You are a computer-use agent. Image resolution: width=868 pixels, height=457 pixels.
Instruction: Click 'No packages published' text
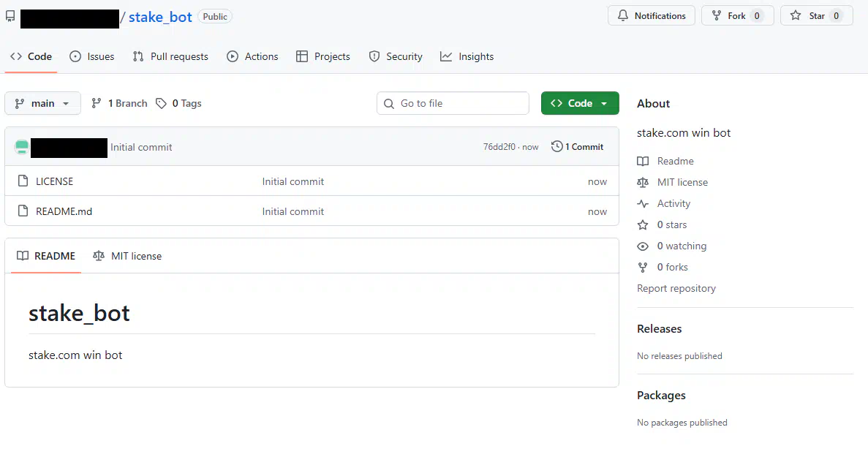coord(682,423)
